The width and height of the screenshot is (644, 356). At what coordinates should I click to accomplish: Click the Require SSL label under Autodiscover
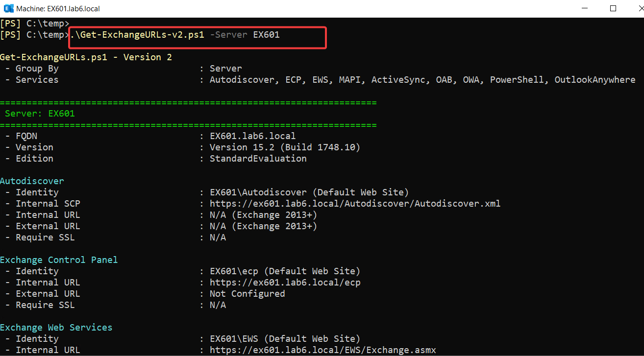click(45, 237)
